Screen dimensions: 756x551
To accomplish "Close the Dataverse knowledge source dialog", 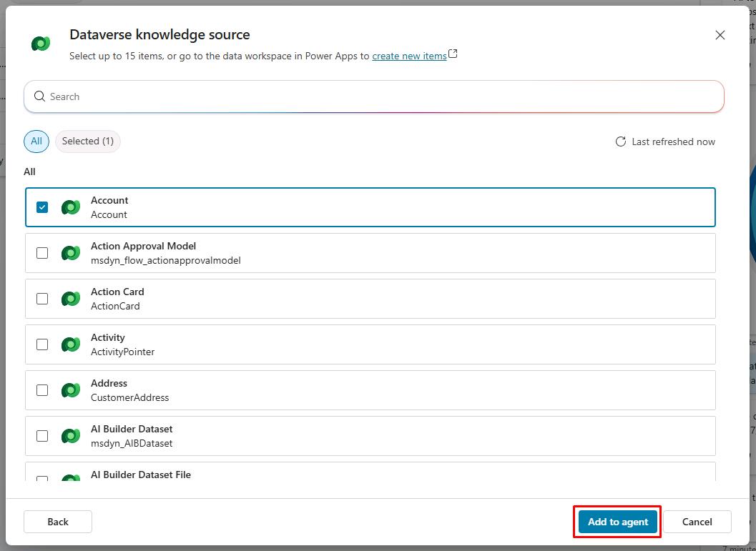I will (x=720, y=35).
